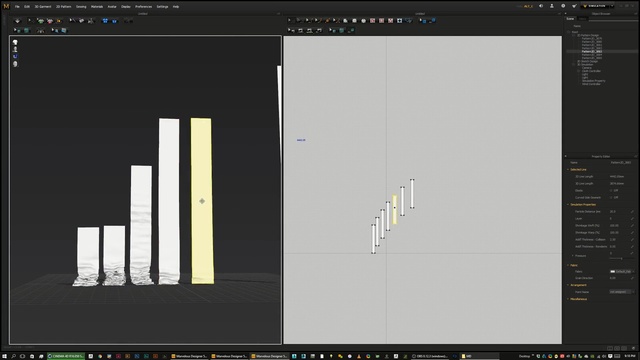Open the Point Name dropdown
This screenshot has width=640, height=360.
pos(622,292)
